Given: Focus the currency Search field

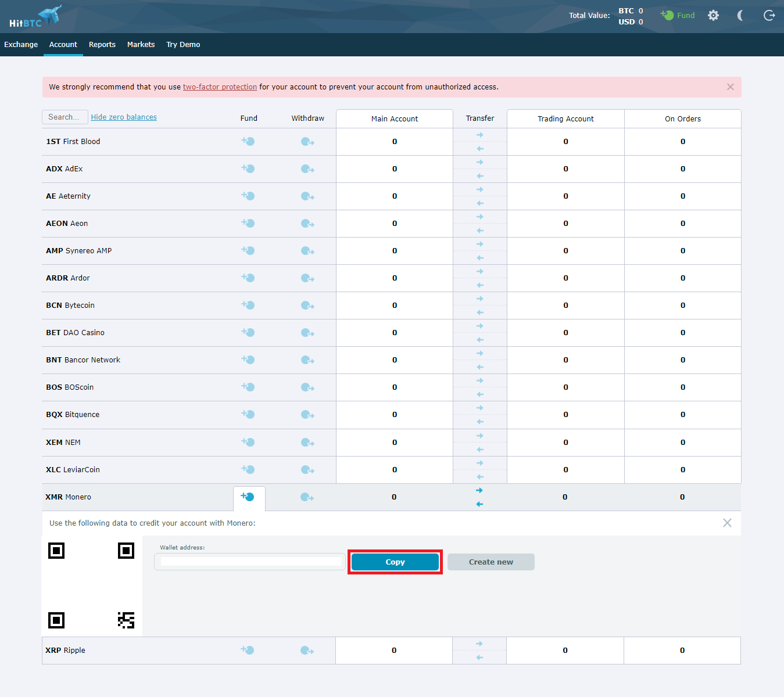Looking at the screenshot, I should tap(65, 117).
